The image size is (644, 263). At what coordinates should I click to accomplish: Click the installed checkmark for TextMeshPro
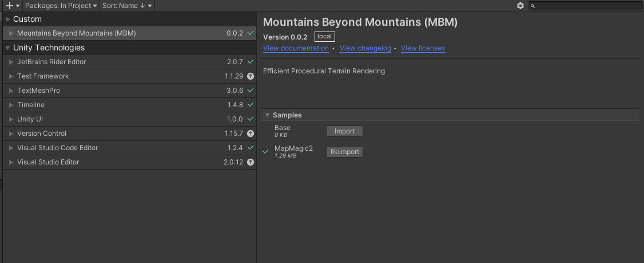tap(251, 90)
